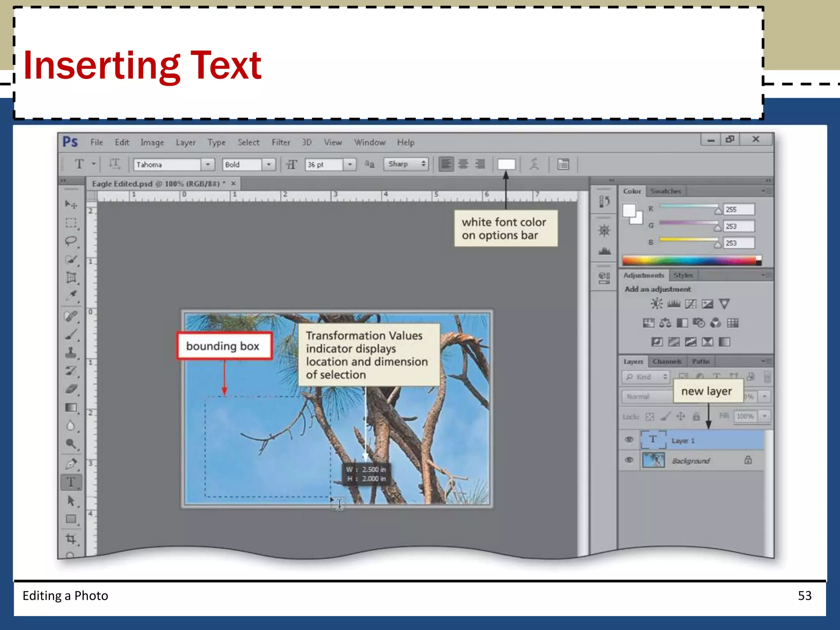
Task: Open the Image menu
Action: [x=152, y=142]
